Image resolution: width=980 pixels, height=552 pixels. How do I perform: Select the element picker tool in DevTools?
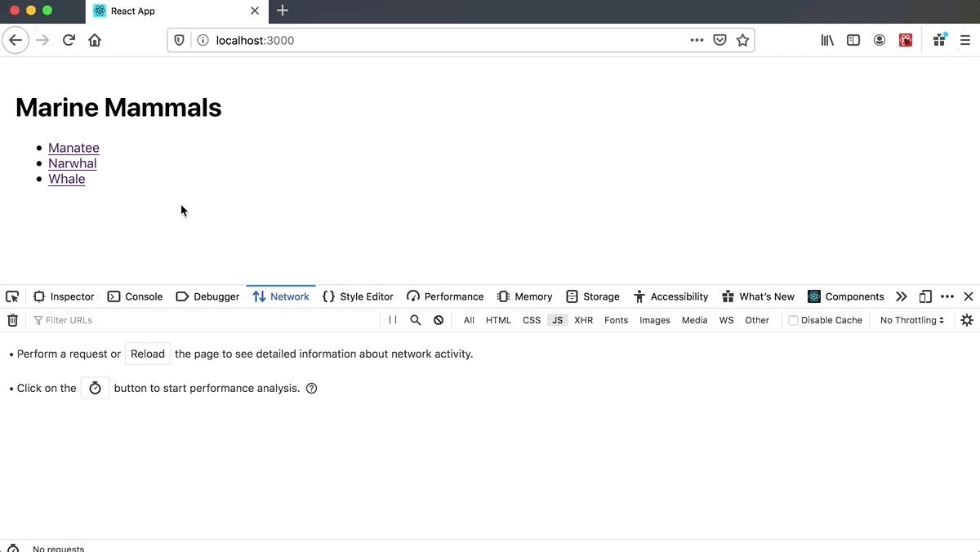[11, 296]
